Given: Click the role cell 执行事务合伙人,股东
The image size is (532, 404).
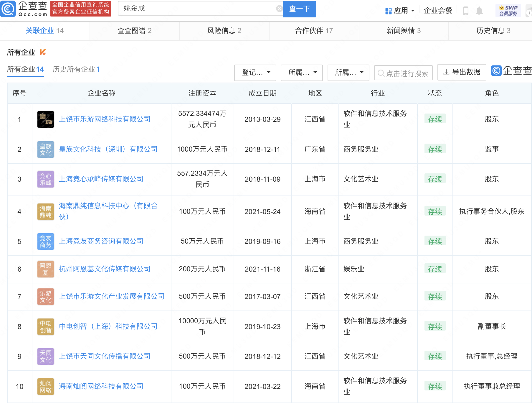Looking at the screenshot, I should click(492, 211).
